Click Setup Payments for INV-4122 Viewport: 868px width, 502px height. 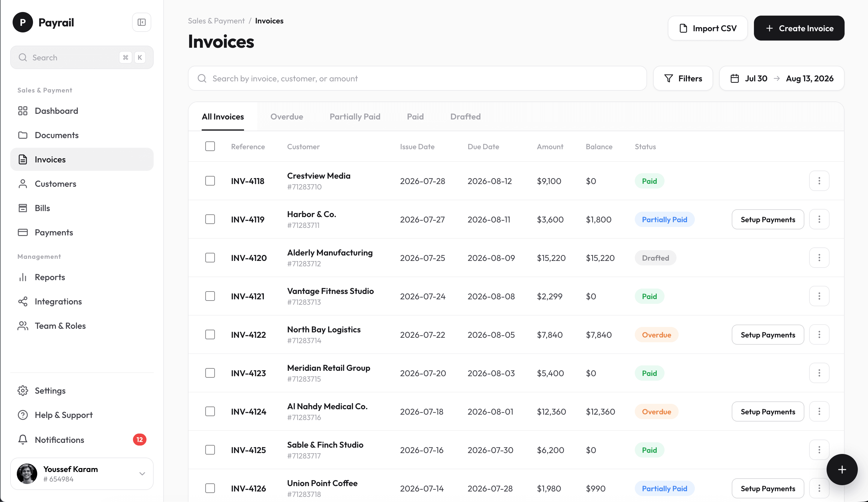pyautogui.click(x=768, y=334)
